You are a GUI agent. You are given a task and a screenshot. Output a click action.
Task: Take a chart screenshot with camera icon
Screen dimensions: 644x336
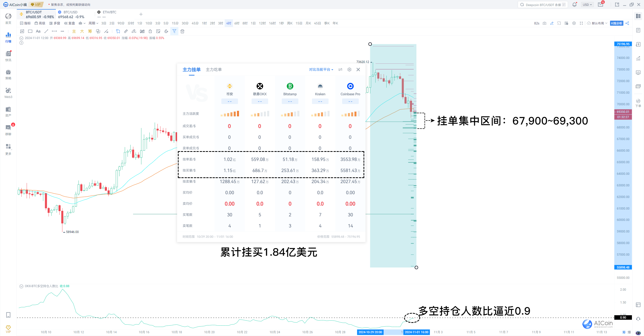544,23
